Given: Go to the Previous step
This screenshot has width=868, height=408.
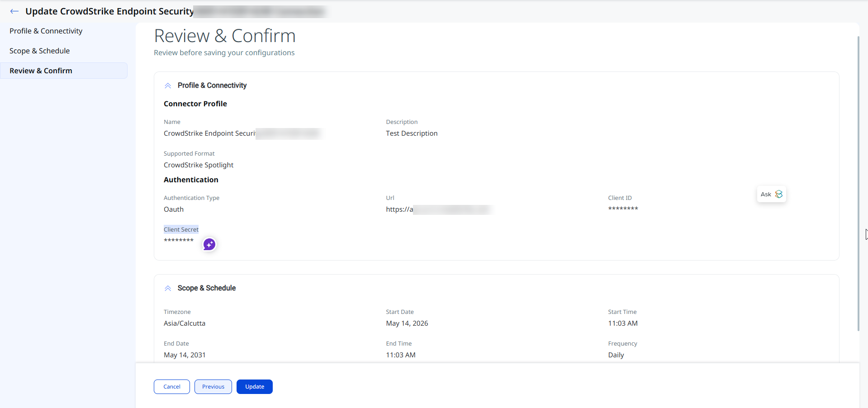Looking at the screenshot, I should [x=213, y=387].
